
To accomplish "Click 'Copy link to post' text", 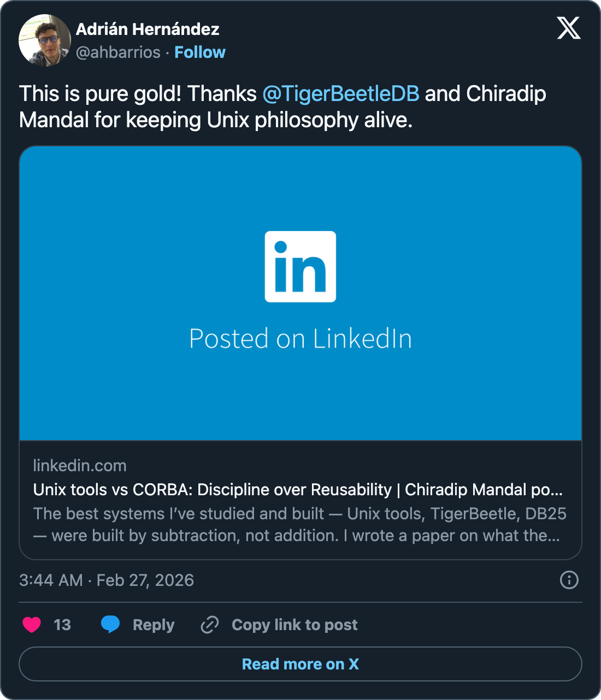I will [294, 625].
